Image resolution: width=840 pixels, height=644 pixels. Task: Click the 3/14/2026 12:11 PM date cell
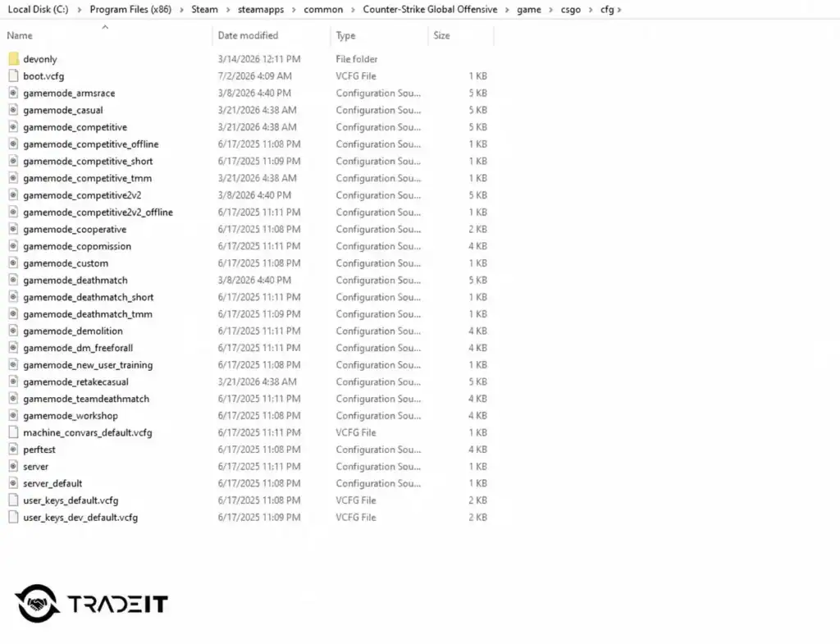(x=259, y=59)
